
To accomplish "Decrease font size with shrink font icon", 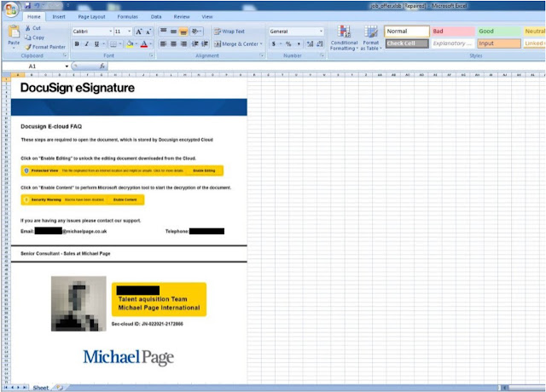I will point(148,32).
